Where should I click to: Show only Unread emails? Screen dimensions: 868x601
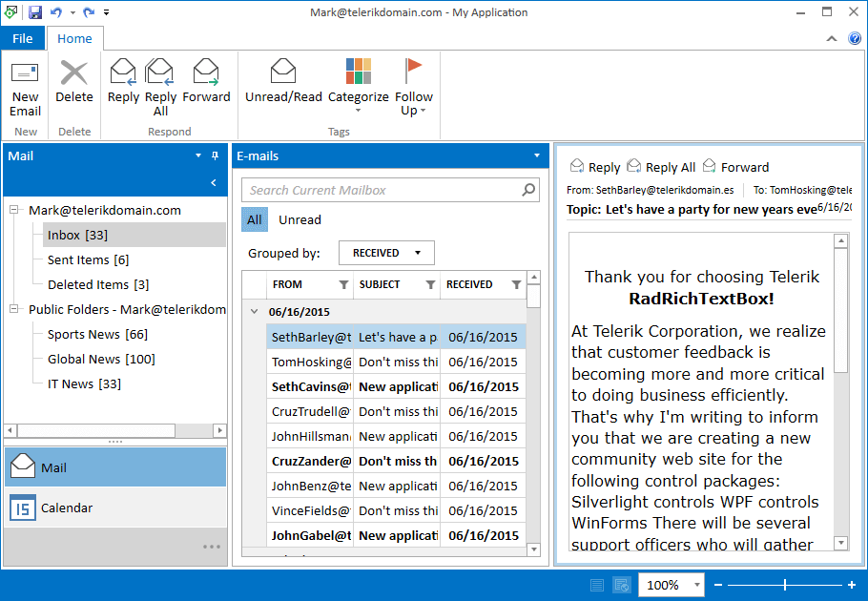coord(299,219)
